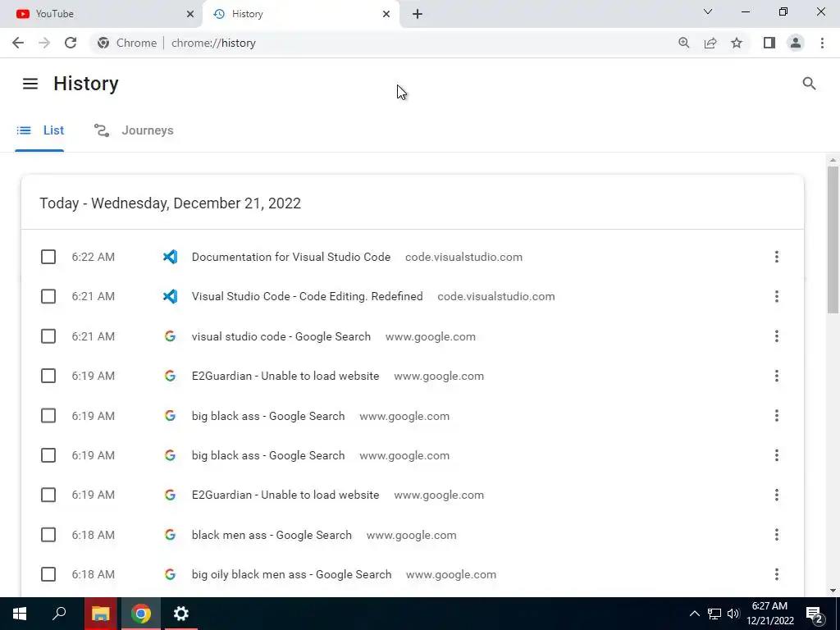The width and height of the screenshot is (840, 630).
Task: Open actions menu for 'big oily black men ass' entry
Action: click(776, 574)
